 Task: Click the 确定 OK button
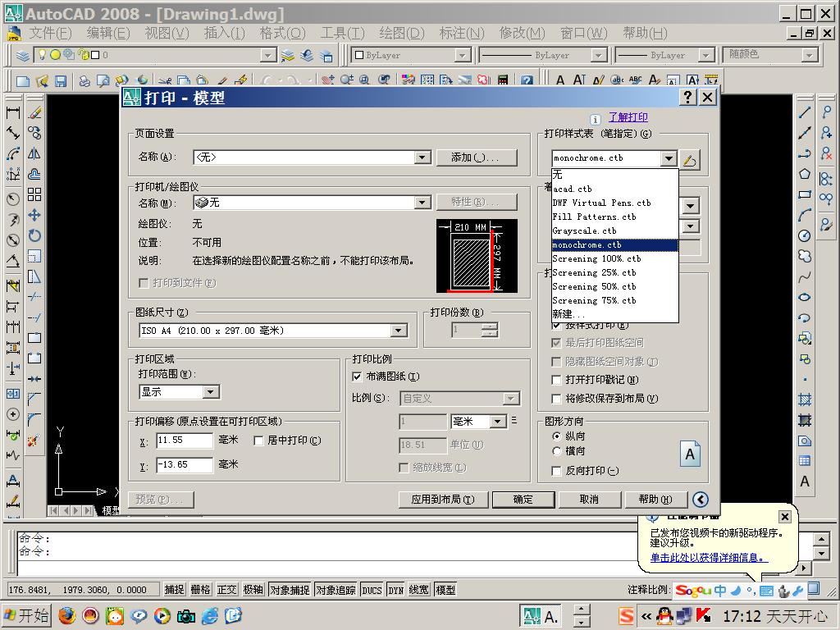(x=523, y=500)
